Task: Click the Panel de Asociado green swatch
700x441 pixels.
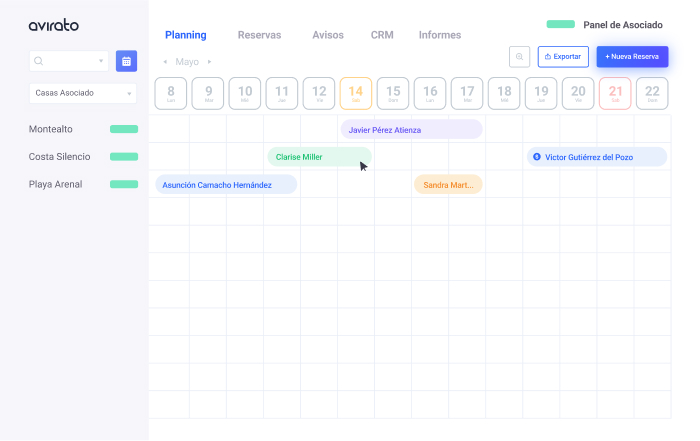Action: 560,24
